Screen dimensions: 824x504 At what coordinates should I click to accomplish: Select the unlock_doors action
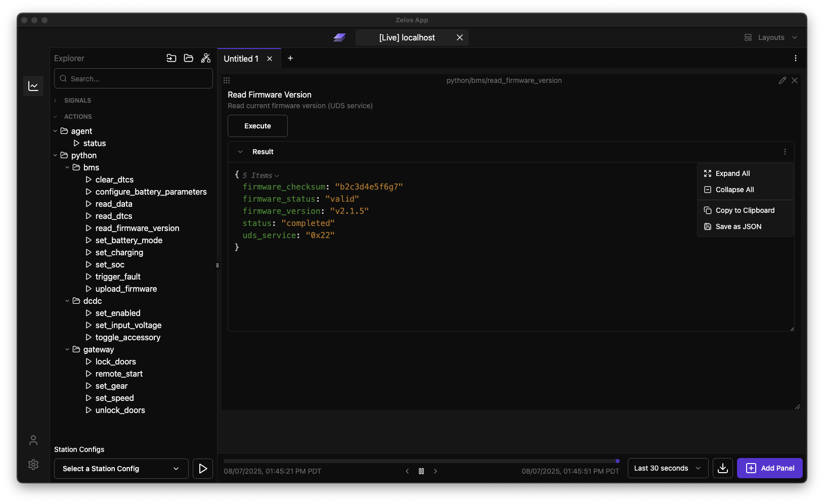(120, 410)
